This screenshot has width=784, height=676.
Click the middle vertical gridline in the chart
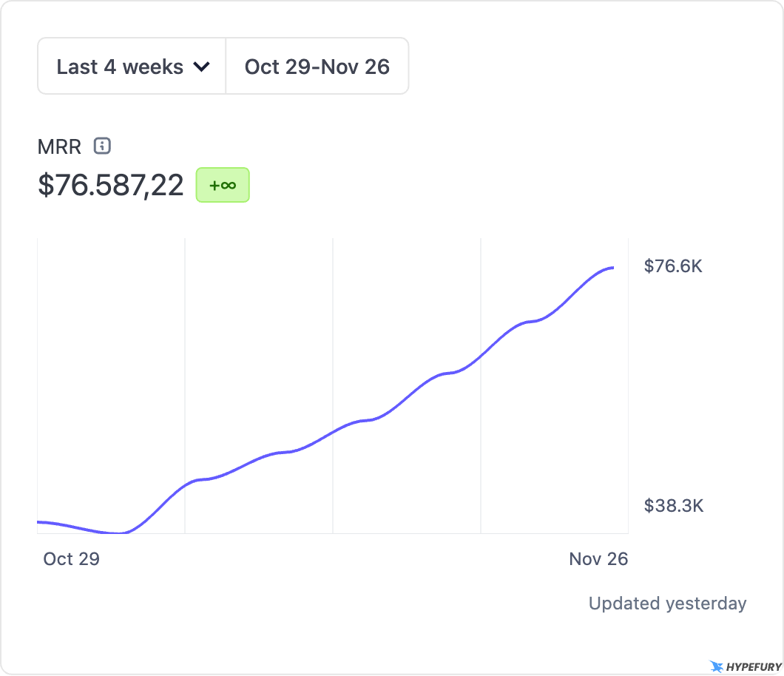[333, 333]
